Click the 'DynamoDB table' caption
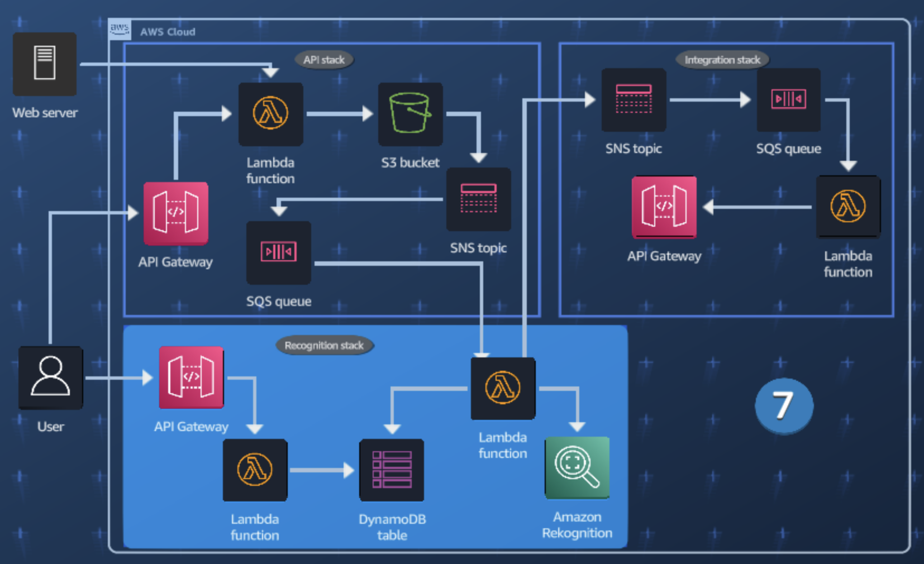The width and height of the screenshot is (924, 564). pyautogui.click(x=392, y=527)
